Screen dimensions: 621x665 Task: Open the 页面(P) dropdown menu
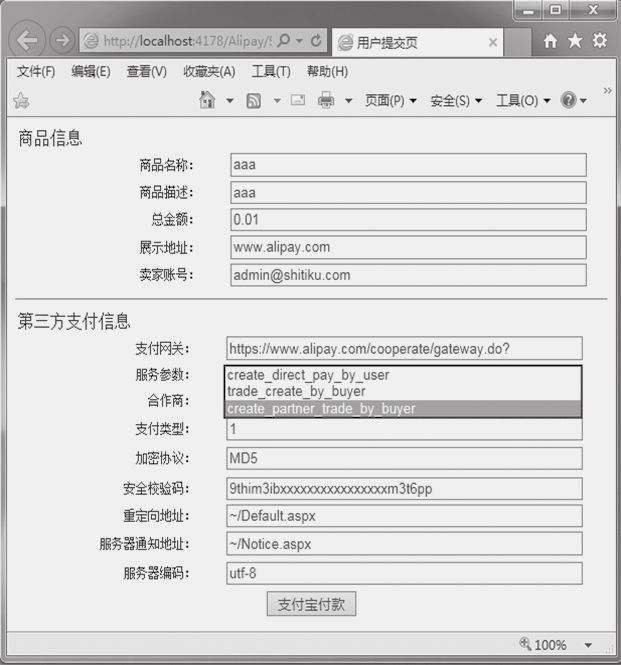point(391,101)
